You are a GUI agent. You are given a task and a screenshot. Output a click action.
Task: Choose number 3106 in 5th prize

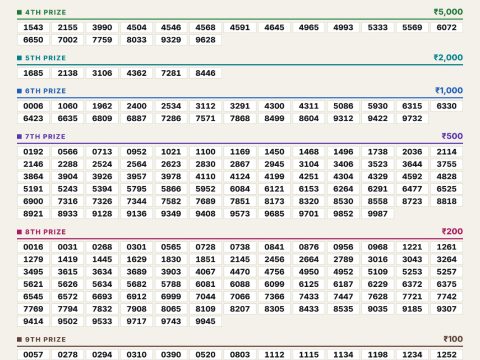102,73
